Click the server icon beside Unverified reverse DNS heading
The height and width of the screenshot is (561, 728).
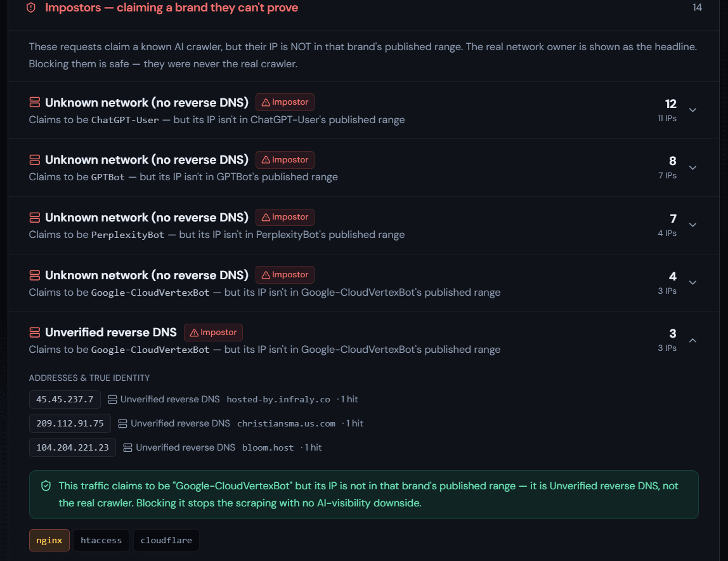click(x=35, y=333)
